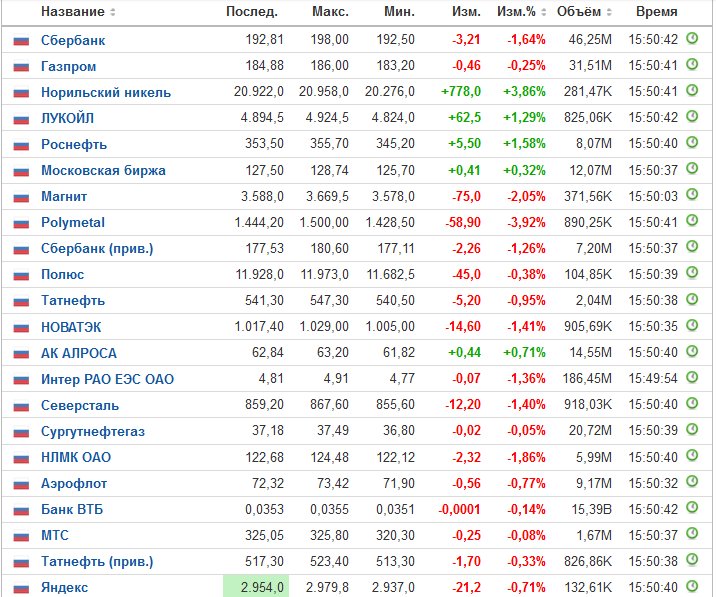Open the Газпром stock link
Screen dimensions: 716x597
(x=68, y=66)
